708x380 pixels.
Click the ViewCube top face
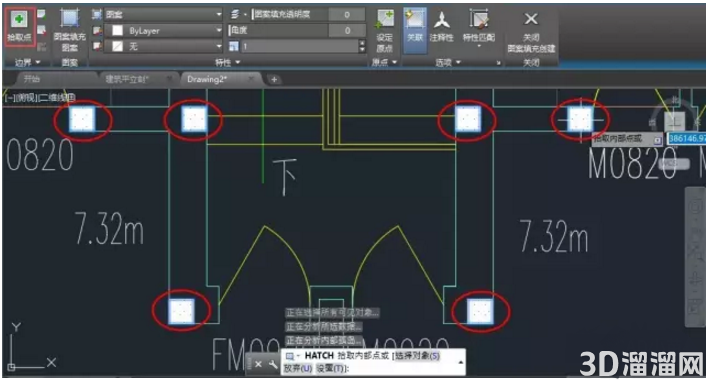pyautogui.click(x=675, y=122)
